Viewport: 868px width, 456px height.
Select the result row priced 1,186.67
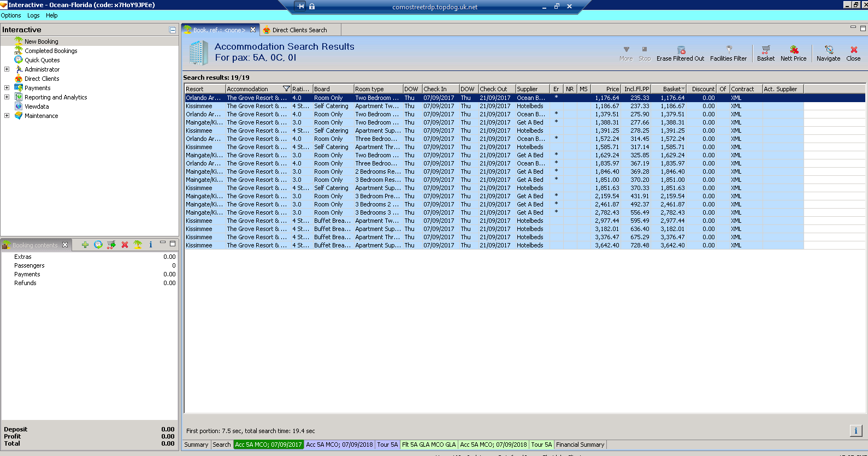[494, 106]
